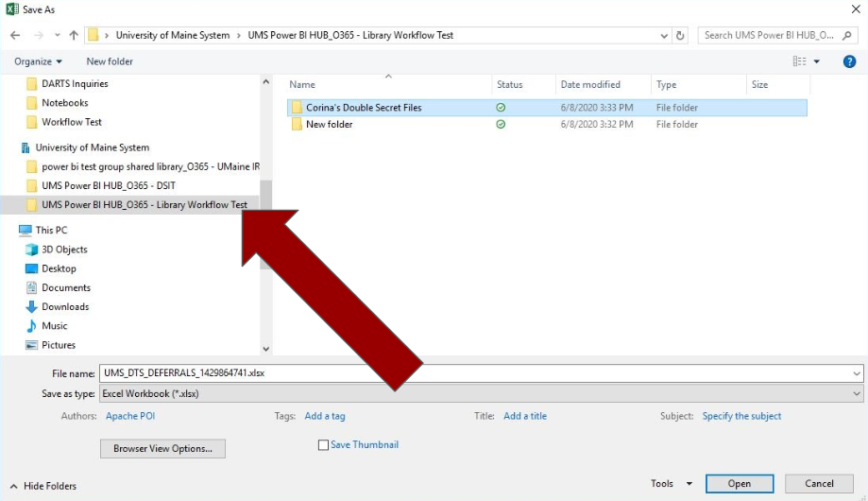Click University of Maine System breadcrumb
Image resolution: width=868 pixels, height=501 pixels.
[x=172, y=35]
